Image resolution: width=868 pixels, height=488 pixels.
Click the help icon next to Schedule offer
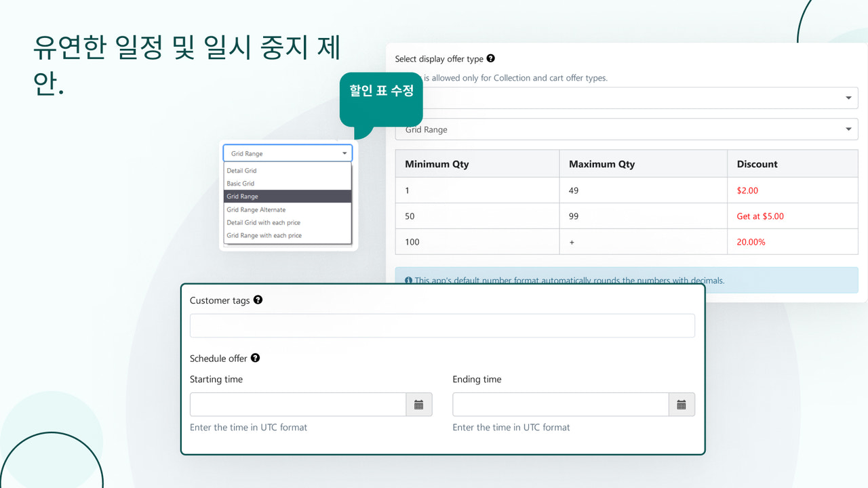coord(255,358)
